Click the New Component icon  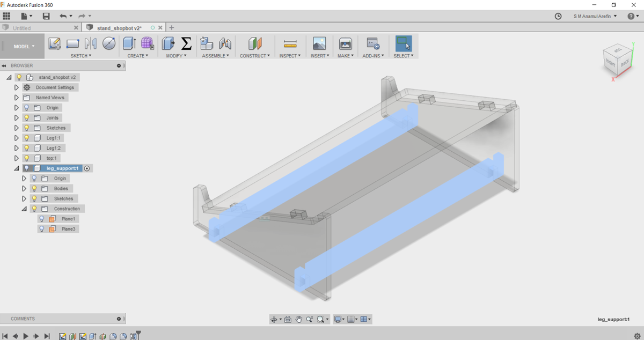pos(206,43)
